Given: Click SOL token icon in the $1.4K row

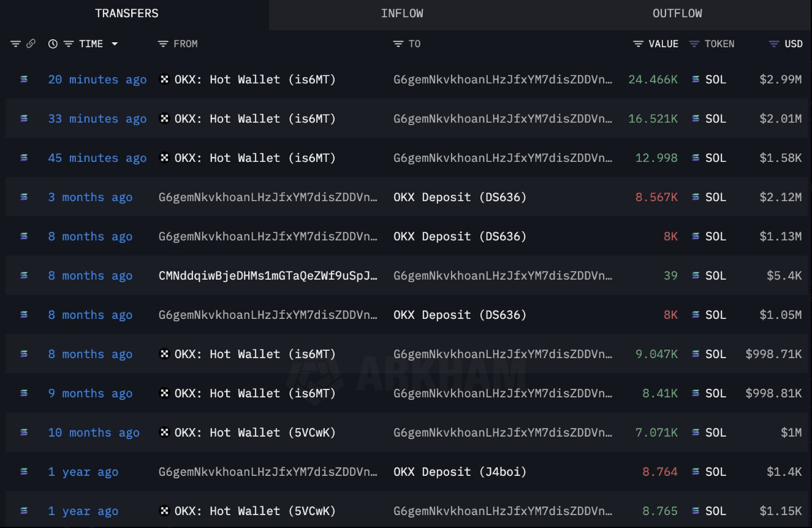Looking at the screenshot, I should (x=696, y=472).
